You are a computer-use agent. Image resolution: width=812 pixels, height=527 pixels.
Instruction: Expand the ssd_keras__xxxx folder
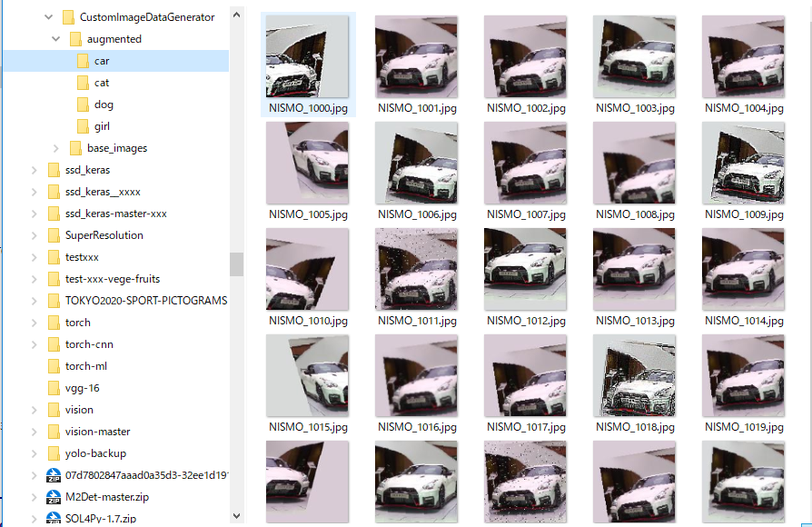tap(35, 192)
